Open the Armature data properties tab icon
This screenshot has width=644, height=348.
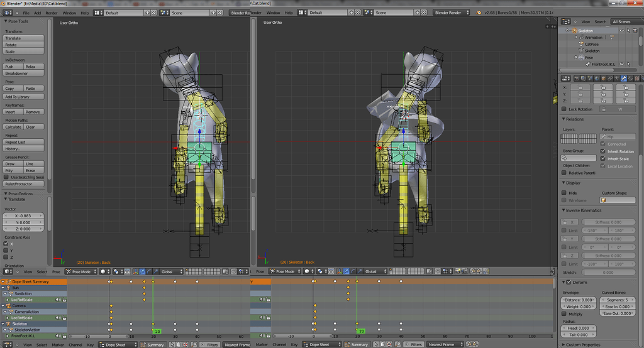click(617, 78)
